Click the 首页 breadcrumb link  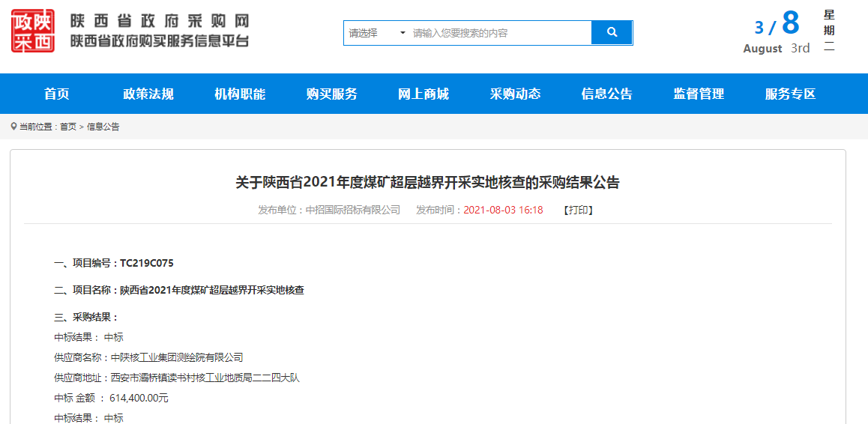(68, 127)
